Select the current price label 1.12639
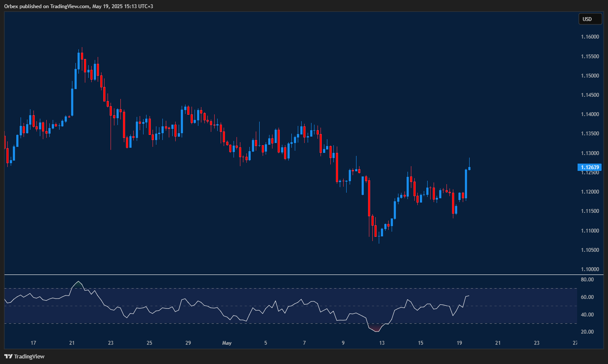This screenshot has height=364, width=608. 590,167
